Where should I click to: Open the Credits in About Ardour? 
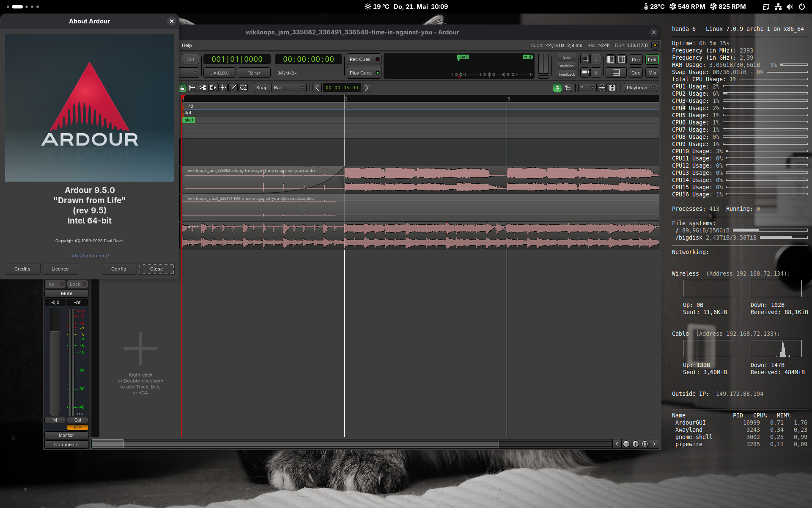22,269
